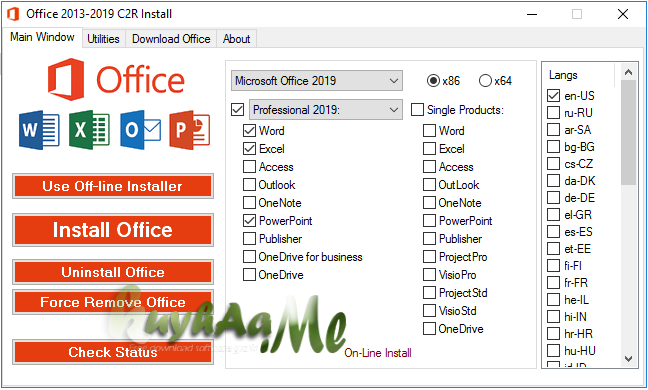The image size is (648, 390).
Task: Check Publisher in Professional 2019 list
Action: pyautogui.click(x=249, y=238)
